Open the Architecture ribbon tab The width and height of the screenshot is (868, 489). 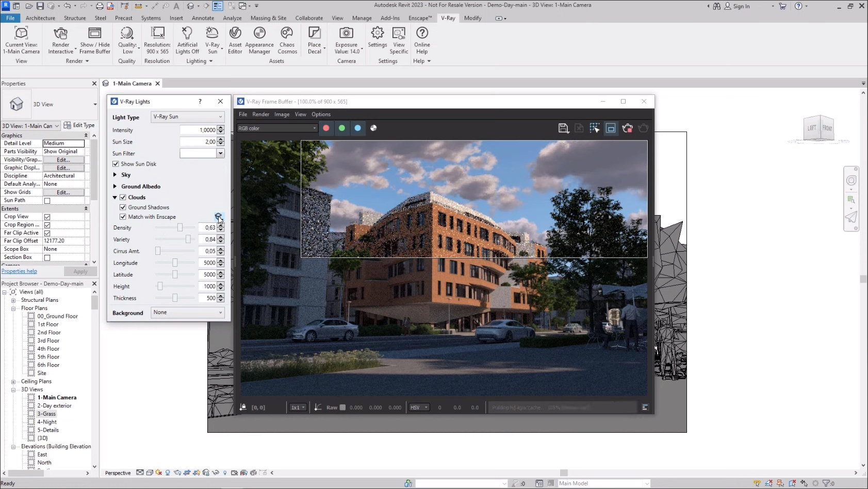click(40, 18)
